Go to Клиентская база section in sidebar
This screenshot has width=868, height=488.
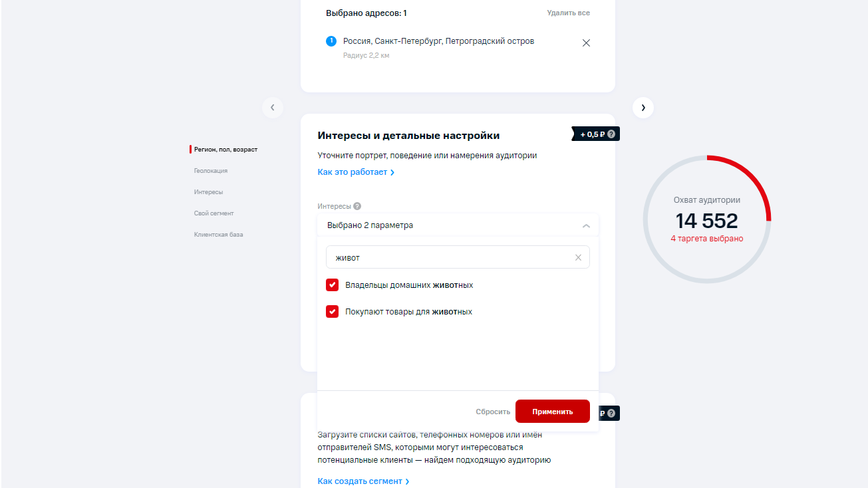click(x=219, y=235)
